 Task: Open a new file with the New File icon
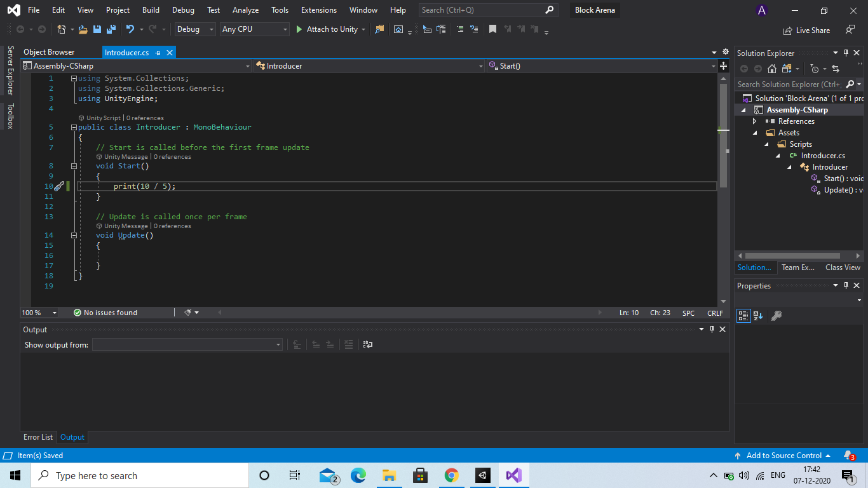coord(61,29)
